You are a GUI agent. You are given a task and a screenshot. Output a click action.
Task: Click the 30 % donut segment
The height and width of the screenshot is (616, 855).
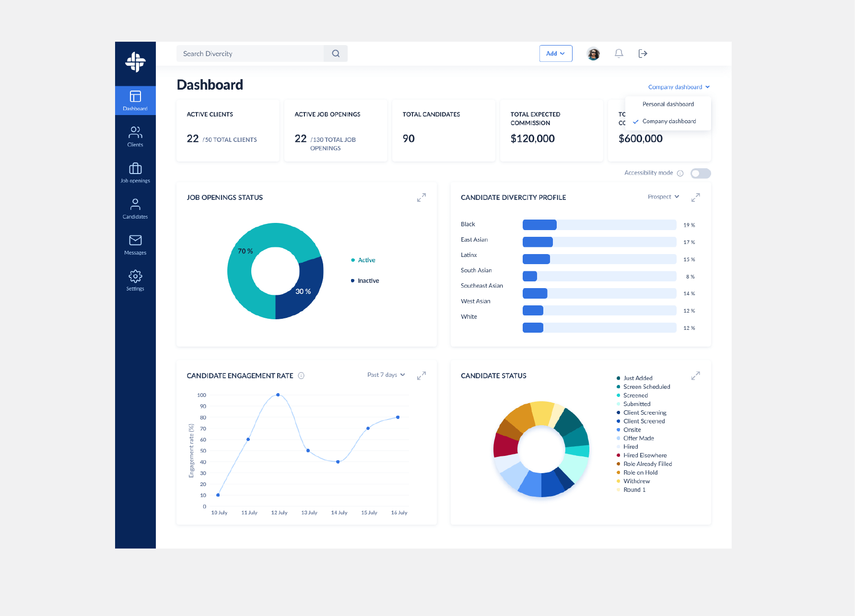(x=303, y=291)
